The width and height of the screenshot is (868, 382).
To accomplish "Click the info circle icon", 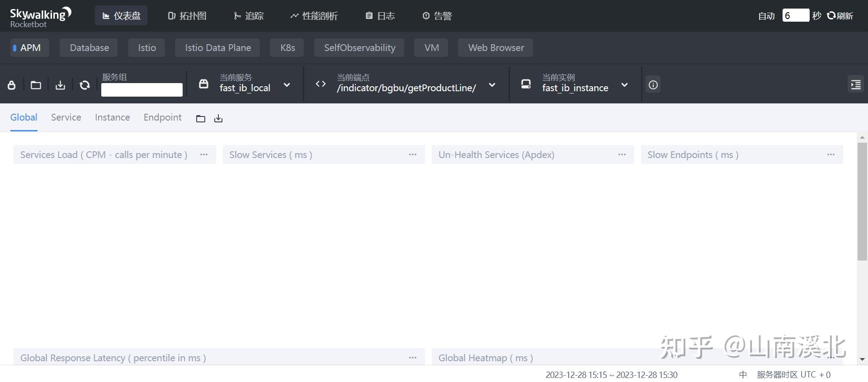I will (653, 85).
